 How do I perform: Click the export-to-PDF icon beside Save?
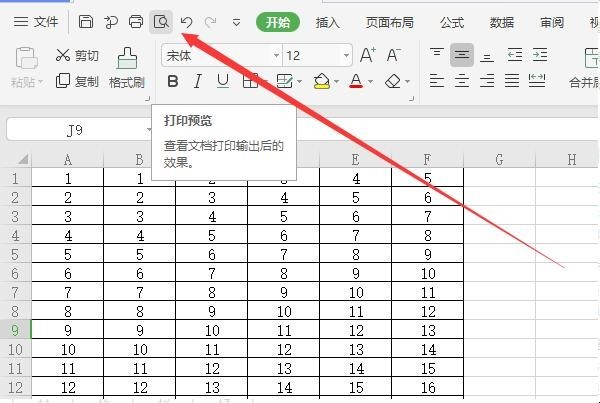click(111, 22)
